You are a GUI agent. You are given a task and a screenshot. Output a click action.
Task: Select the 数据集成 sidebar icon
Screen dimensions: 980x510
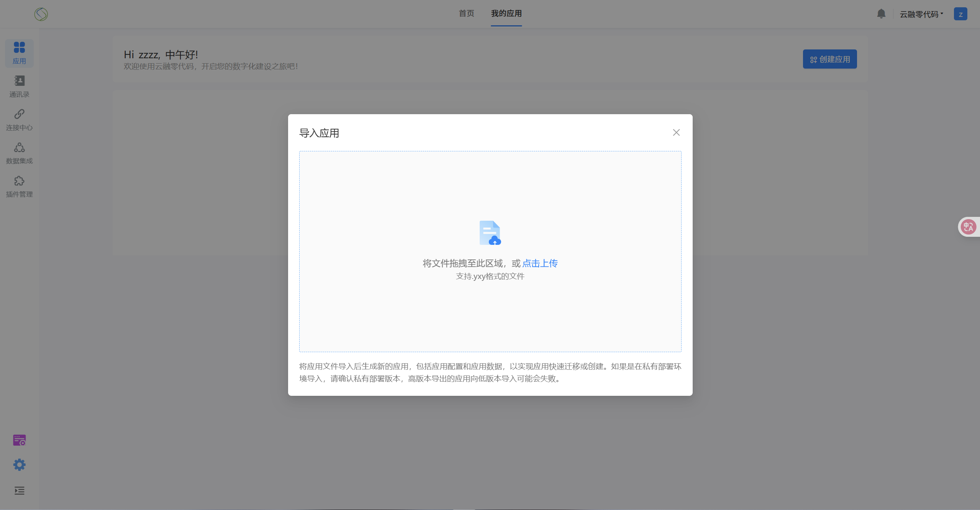pyautogui.click(x=19, y=148)
